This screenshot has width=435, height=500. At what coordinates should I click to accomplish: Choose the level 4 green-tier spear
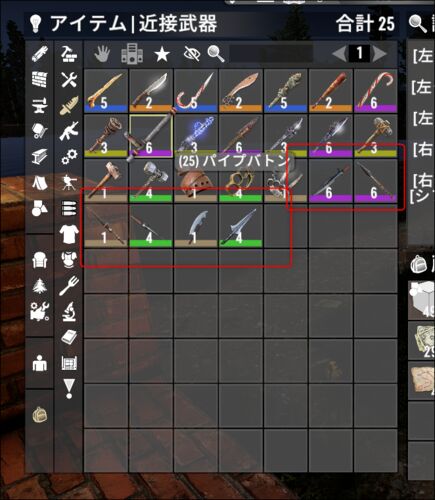(x=151, y=226)
